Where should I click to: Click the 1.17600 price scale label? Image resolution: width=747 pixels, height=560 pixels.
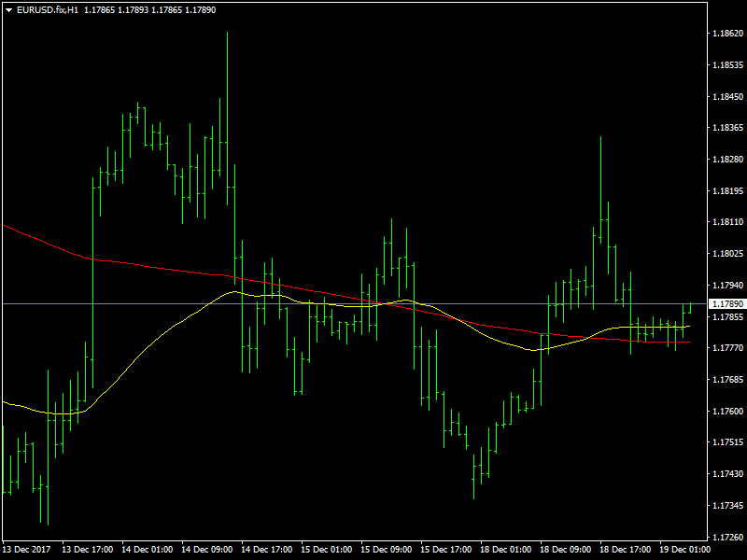pyautogui.click(x=727, y=411)
